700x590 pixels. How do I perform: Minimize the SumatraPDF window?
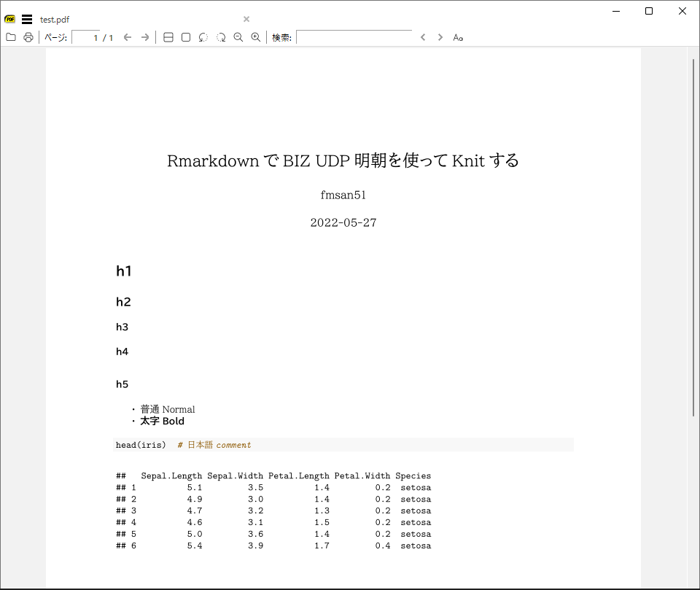click(x=616, y=11)
